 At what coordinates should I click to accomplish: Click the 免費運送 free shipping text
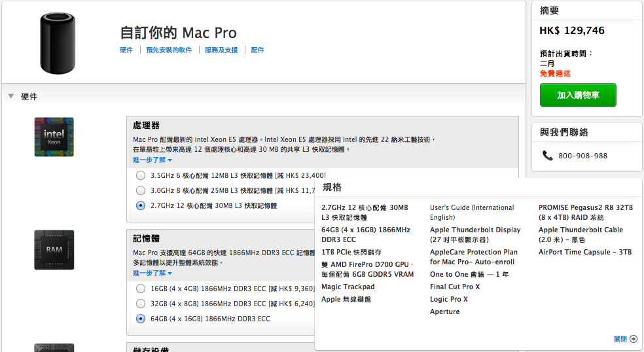tap(555, 73)
